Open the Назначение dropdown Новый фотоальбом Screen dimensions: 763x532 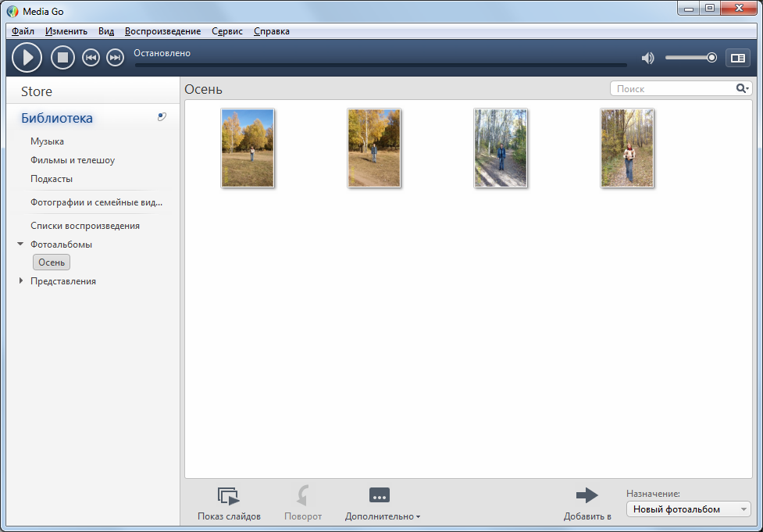click(x=689, y=509)
